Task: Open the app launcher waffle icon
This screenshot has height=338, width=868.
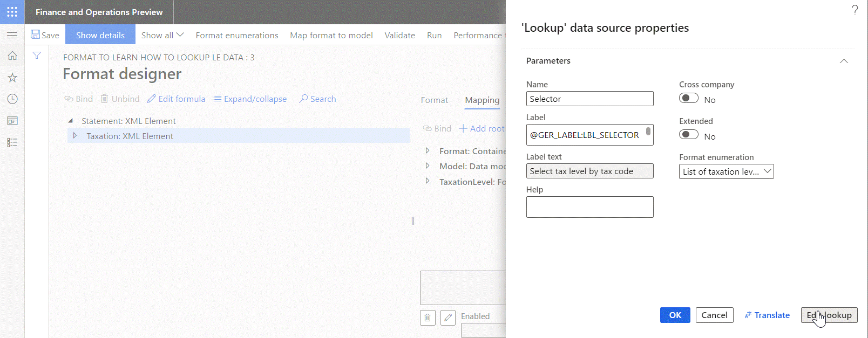Action: click(x=12, y=12)
